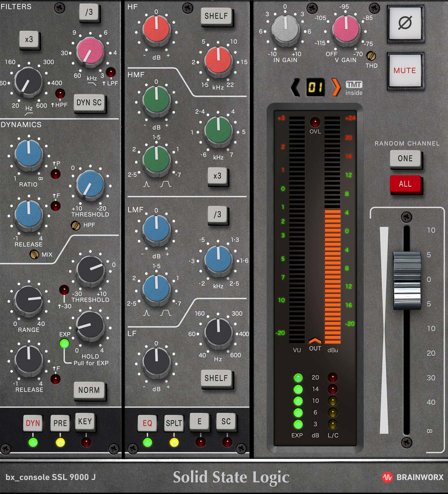Image resolution: width=448 pixels, height=494 pixels.
Task: Toggle the PRE routing button
Action: [60, 423]
